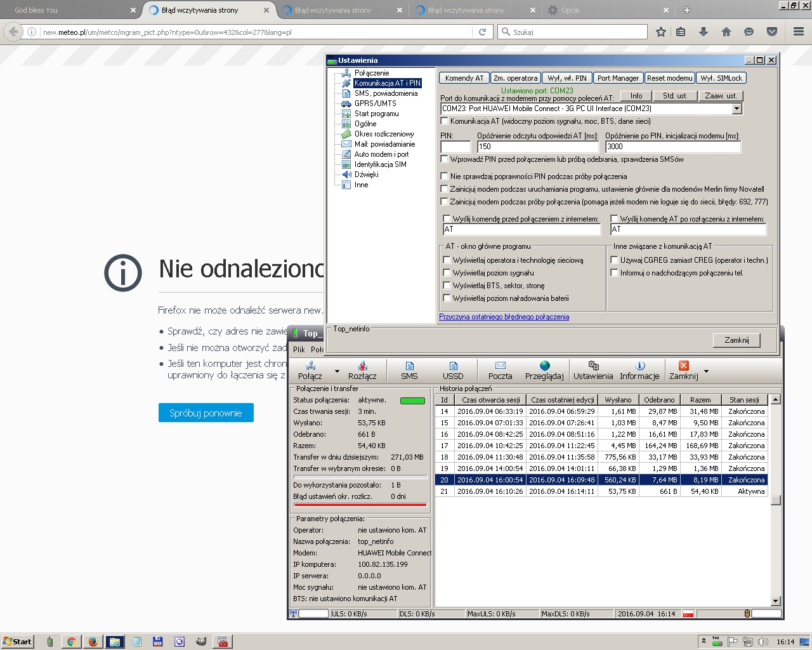Viewport: 812px width, 650px height.
Task: Click the PIN input field
Action: 455,147
